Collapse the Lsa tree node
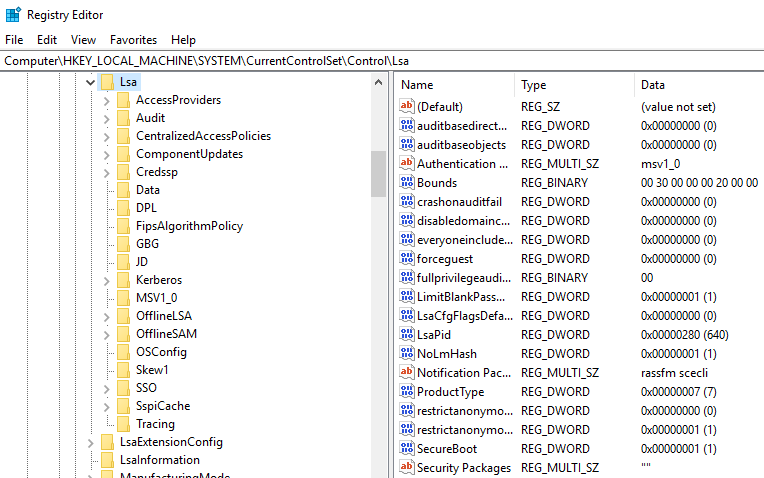Viewport: 764px width, 478px height. coord(89,82)
